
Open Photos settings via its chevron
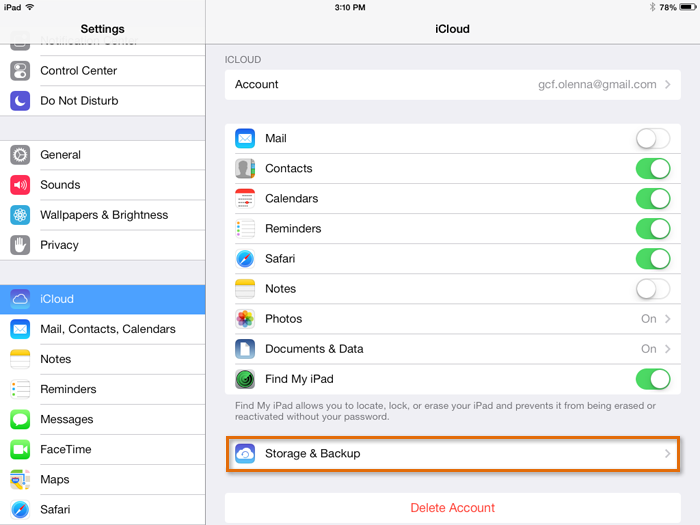(667, 319)
